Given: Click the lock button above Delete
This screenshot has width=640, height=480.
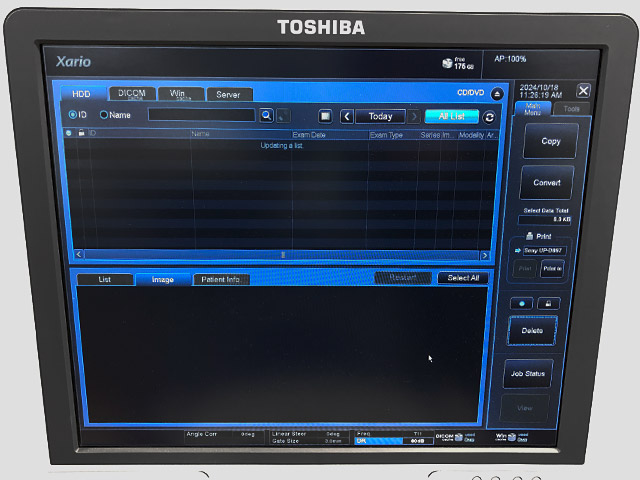Looking at the screenshot, I should click(548, 303).
